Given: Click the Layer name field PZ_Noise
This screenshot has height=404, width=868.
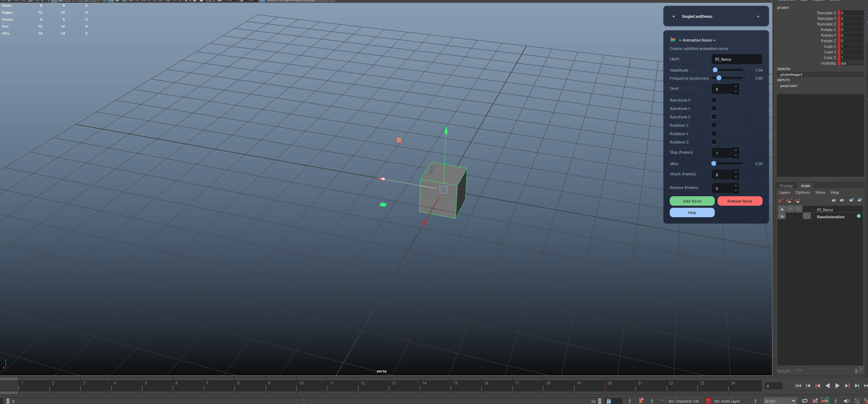Looking at the screenshot, I should click(737, 59).
